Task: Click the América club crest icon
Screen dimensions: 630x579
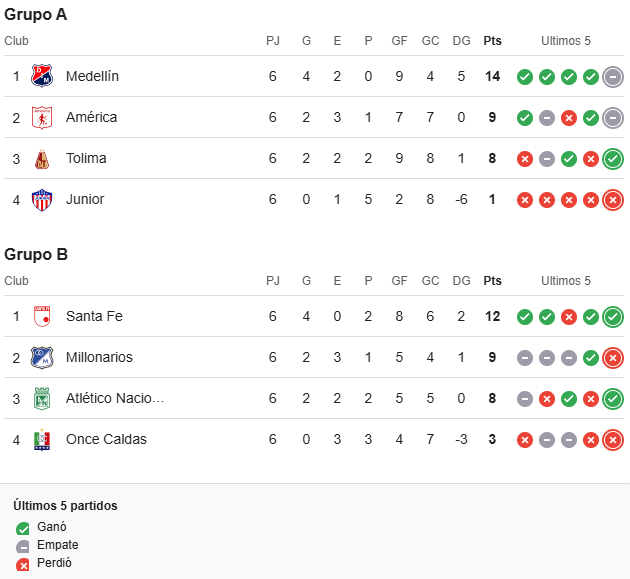Action: pos(41,117)
